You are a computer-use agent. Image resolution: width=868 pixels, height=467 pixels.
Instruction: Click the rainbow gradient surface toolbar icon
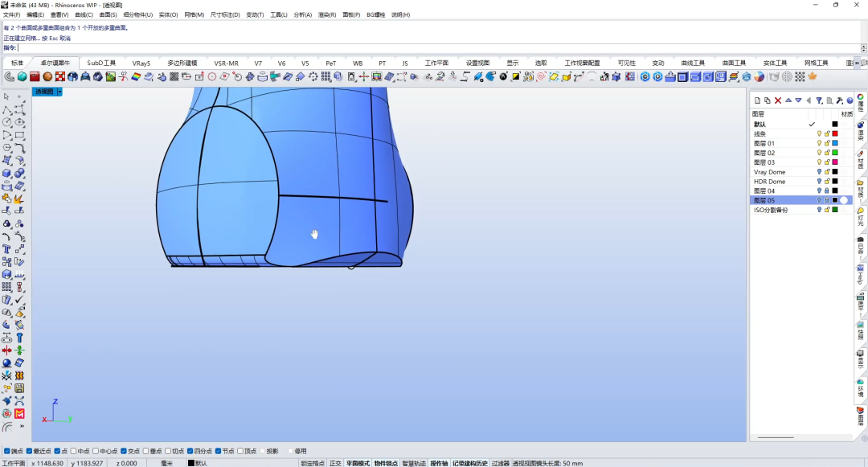click(136, 76)
